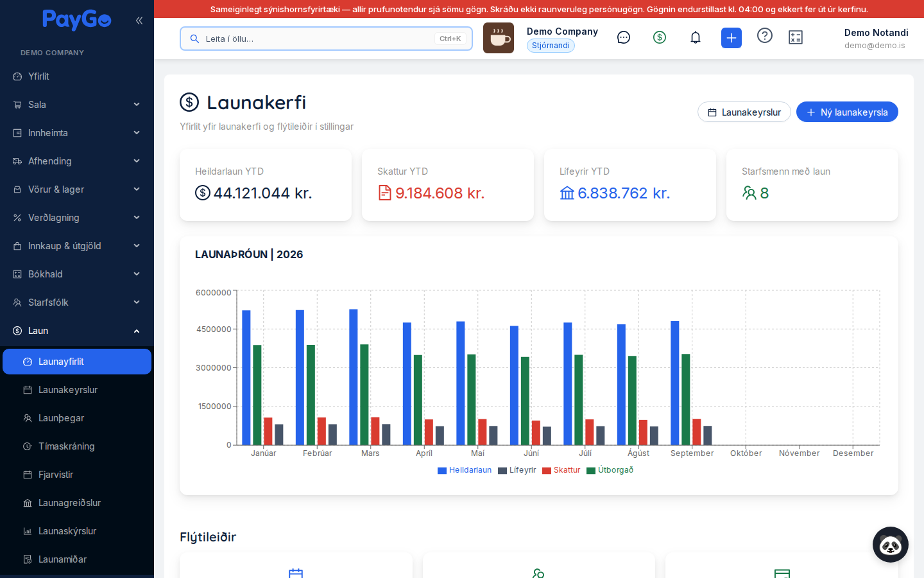Expand the Innheimta menu chevron
This screenshot has width=924, height=578.
(137, 133)
